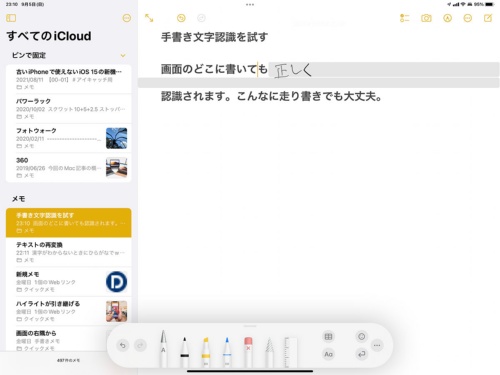Open the note more options ellipsis
The height and width of the screenshot is (375, 500).
click(468, 18)
